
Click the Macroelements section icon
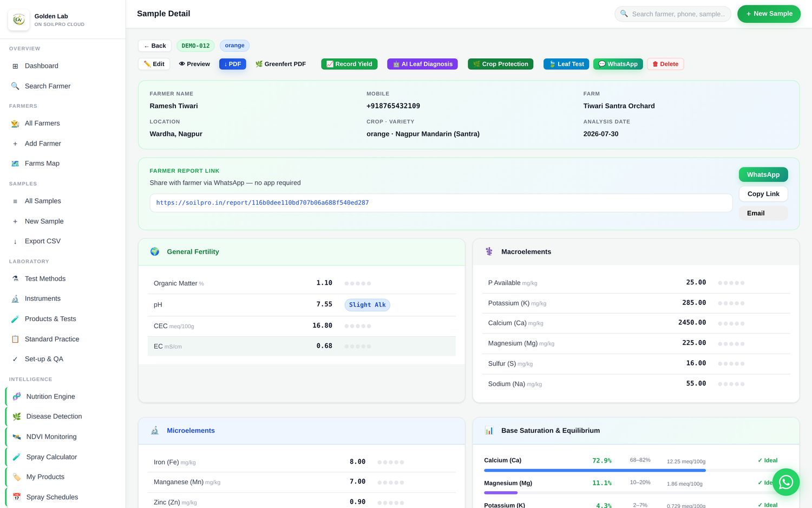pos(489,252)
